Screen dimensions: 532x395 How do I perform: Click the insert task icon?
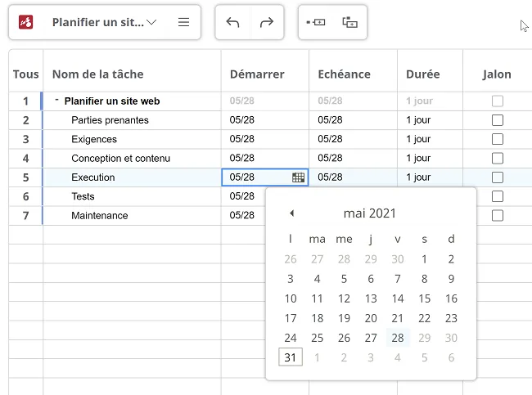tap(316, 22)
